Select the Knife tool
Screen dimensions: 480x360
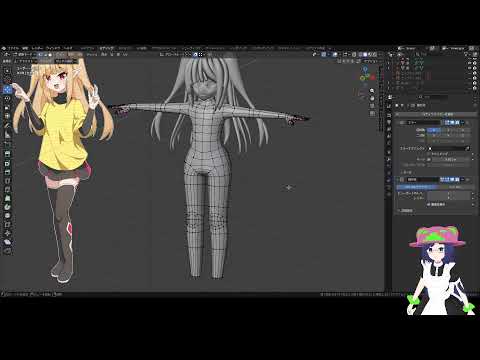coord(7,189)
